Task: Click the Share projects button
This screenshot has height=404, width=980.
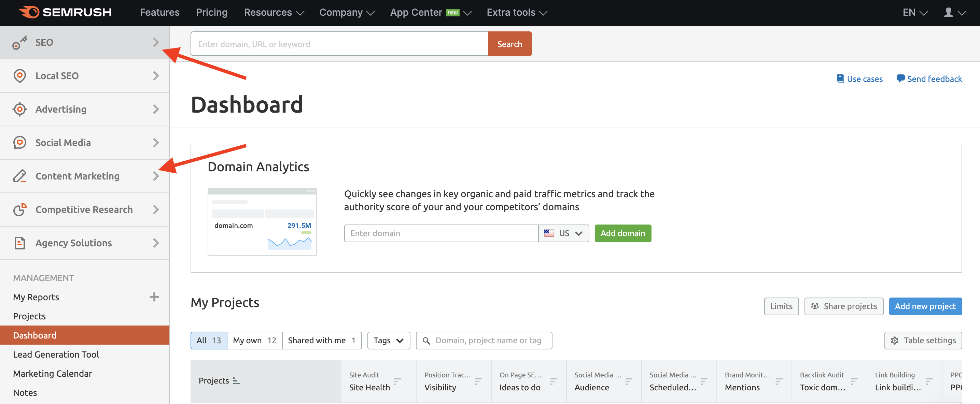Action: click(843, 306)
